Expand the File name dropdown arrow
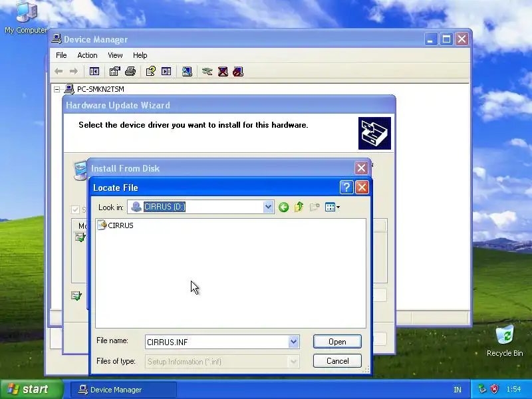The height and width of the screenshot is (399, 532). click(294, 342)
